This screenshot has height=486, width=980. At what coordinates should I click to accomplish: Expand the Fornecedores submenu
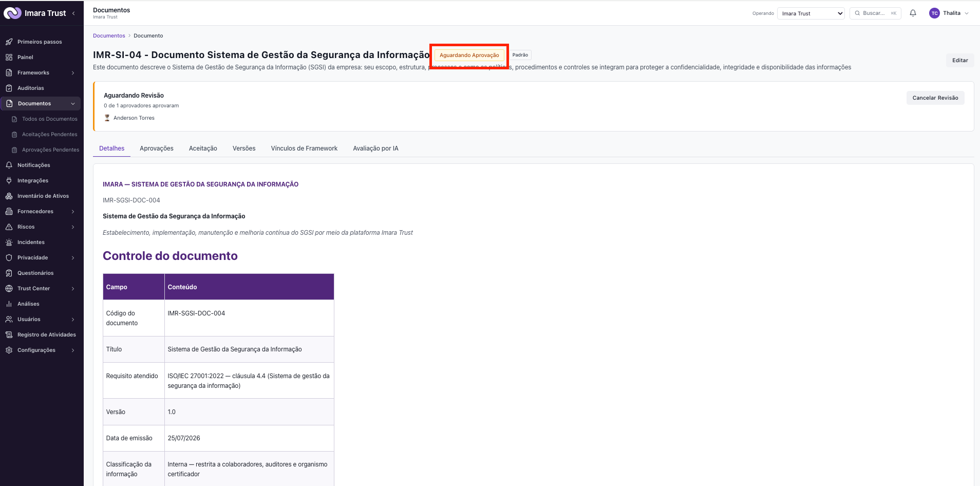pos(73,212)
